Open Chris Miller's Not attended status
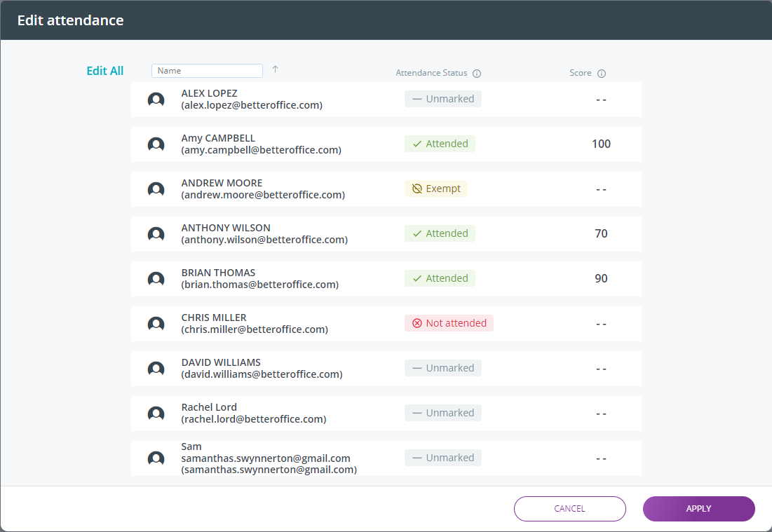The image size is (772, 532). click(449, 323)
